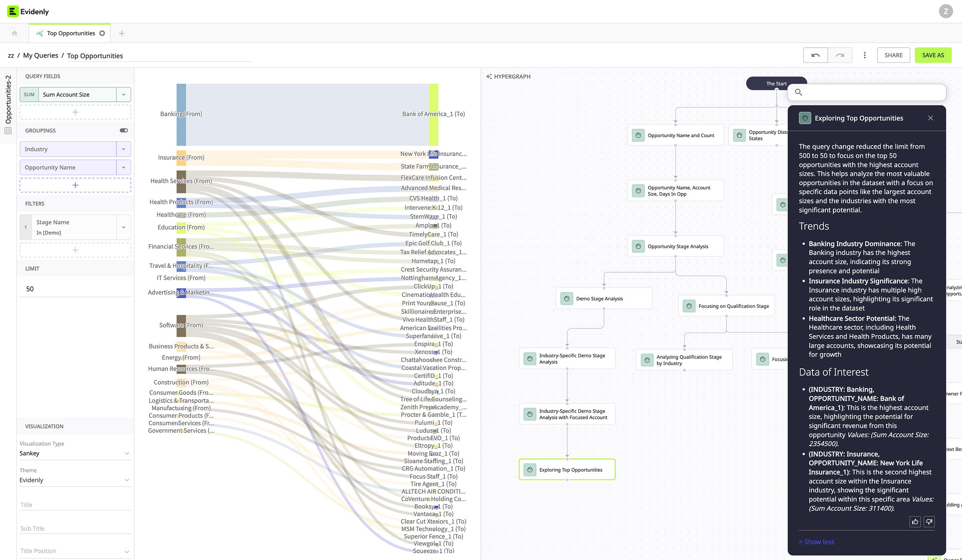Click the Top Opportunities query name field
Viewport: 962px width, 560px height.
point(159,56)
